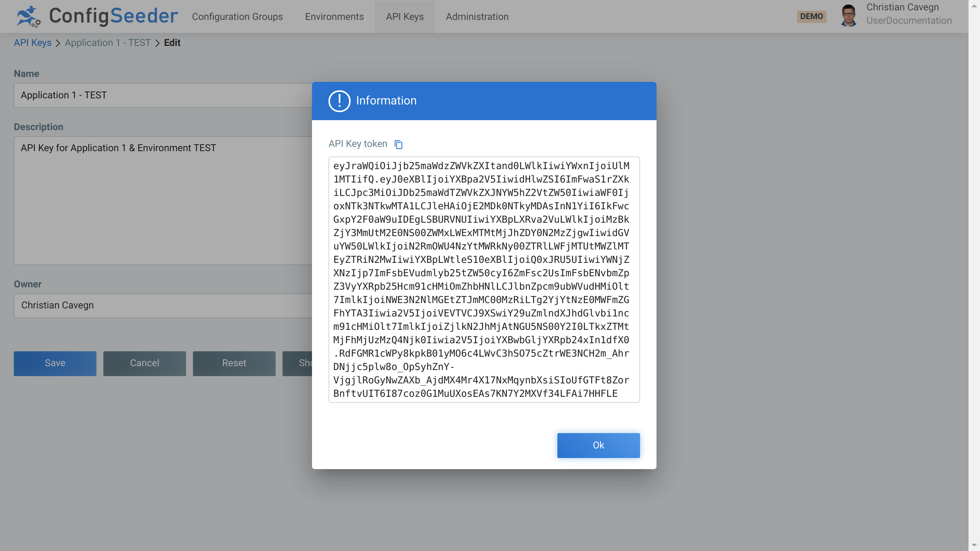Click the DEMO environment badge
980x551 pixels.
click(812, 16)
